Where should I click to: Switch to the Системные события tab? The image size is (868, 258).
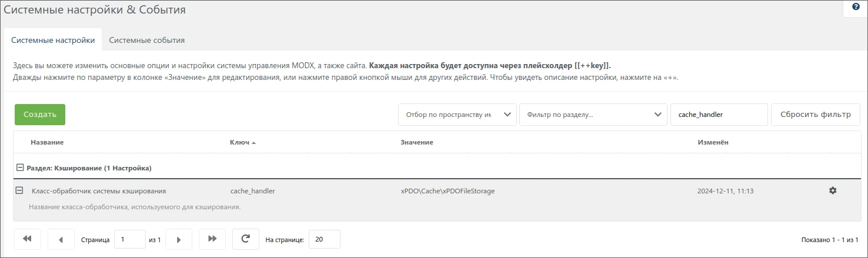pos(147,41)
